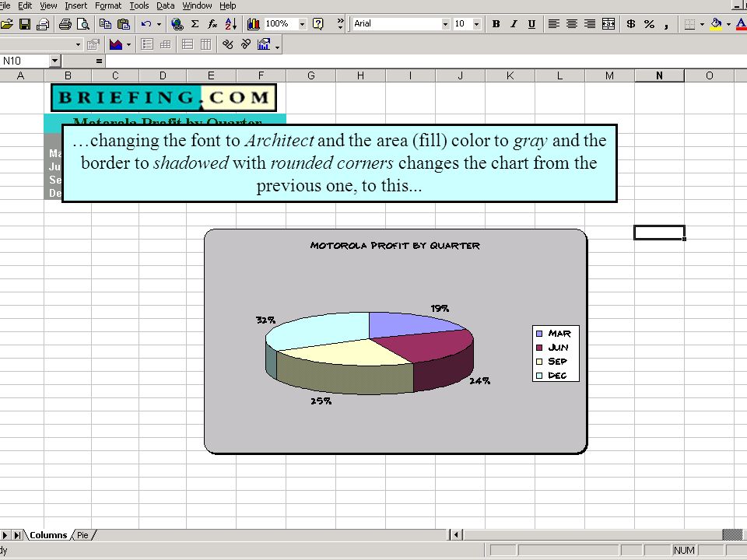
Task: Select column N header
Action: pos(659,75)
